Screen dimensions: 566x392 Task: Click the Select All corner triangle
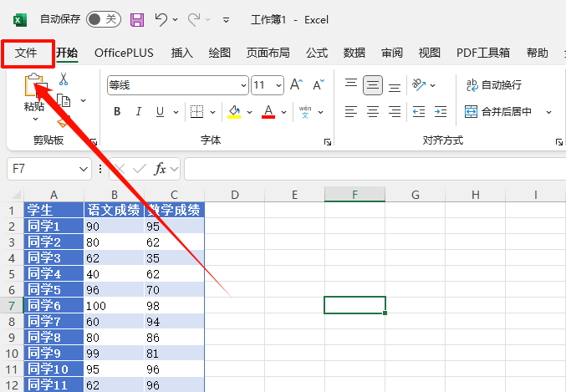(x=16, y=196)
